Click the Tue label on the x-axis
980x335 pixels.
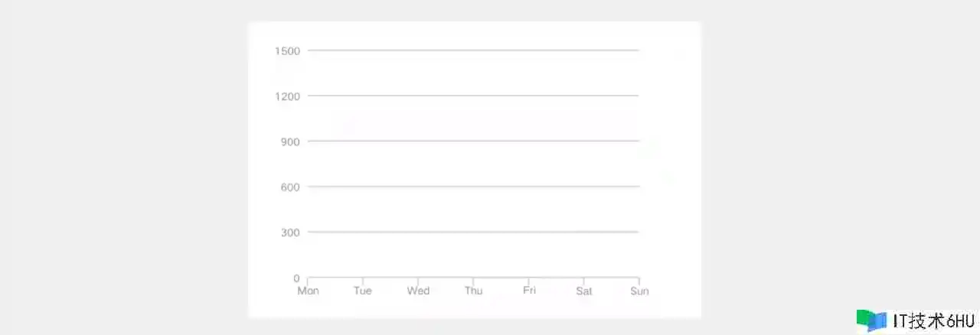click(363, 291)
